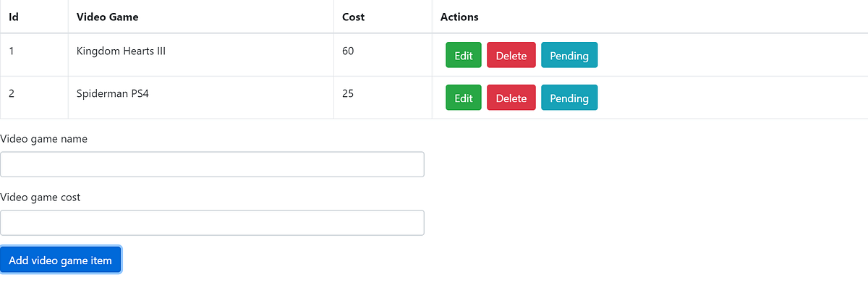Click Edit for Kingdom Hearts III
Image resolution: width=868 pixels, height=293 pixels.
(x=464, y=56)
